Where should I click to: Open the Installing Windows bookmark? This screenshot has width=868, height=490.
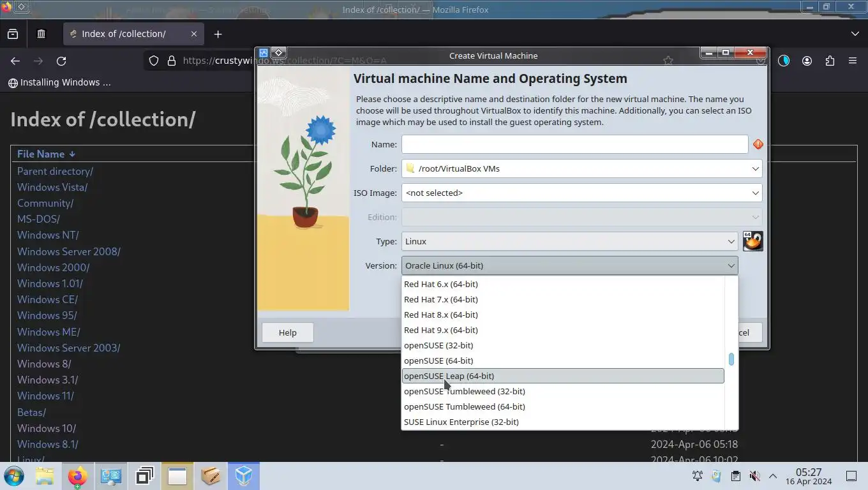(59, 82)
